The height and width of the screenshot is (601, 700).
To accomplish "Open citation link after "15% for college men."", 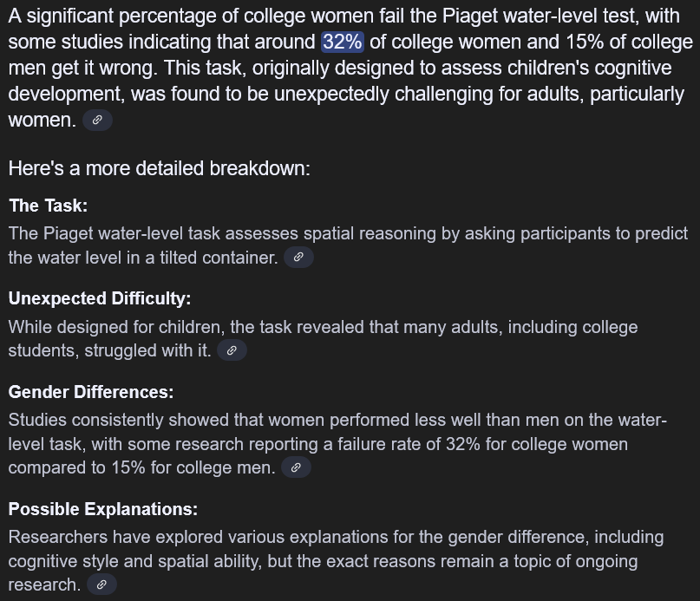I will pyautogui.click(x=296, y=467).
